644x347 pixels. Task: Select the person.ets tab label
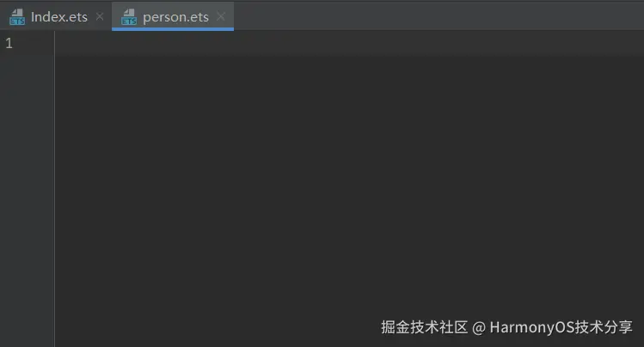[175, 17]
